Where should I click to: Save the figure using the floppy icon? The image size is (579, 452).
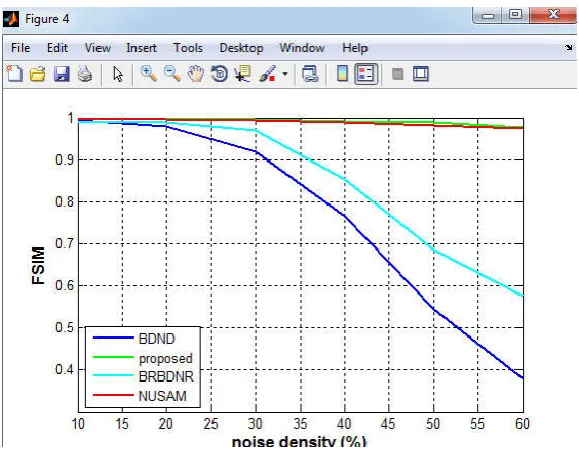[61, 74]
